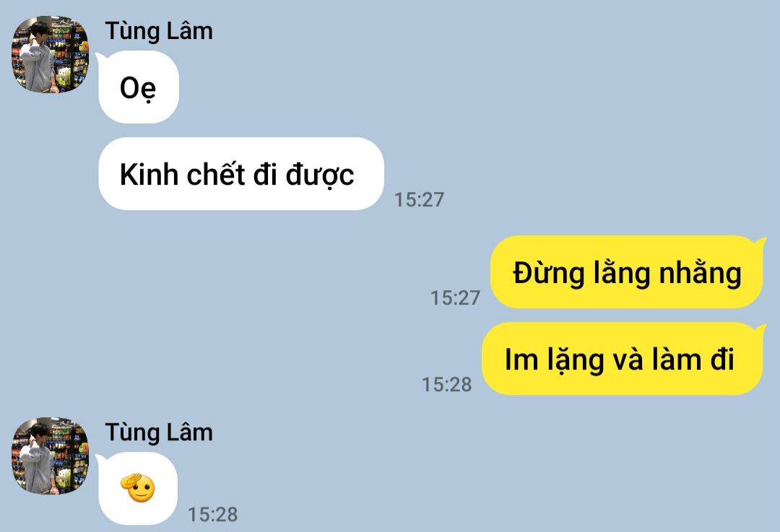Click the word 'nhằng' in the yellow bubble
This screenshot has height=532, width=780.
[701, 273]
